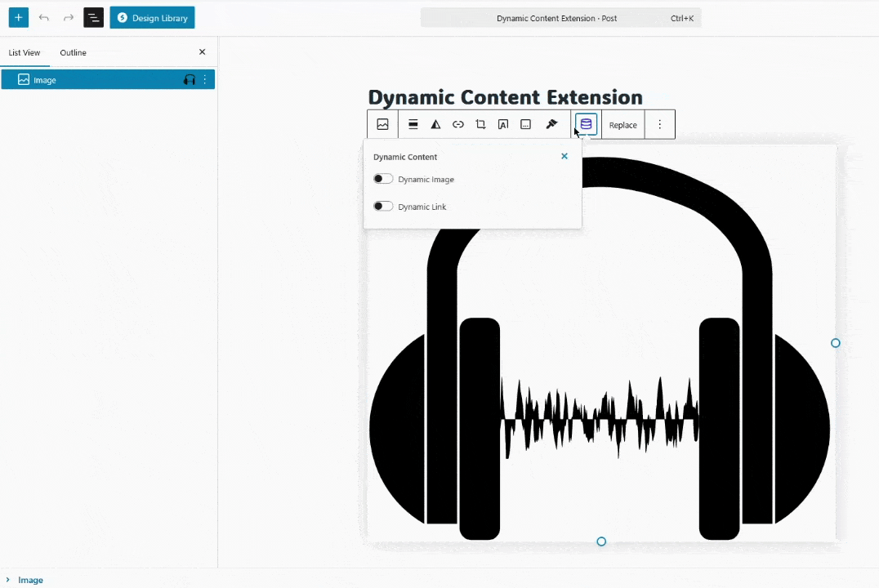This screenshot has width=879, height=588.
Task: Open the Align option in block toolbar
Action: pyautogui.click(x=413, y=125)
